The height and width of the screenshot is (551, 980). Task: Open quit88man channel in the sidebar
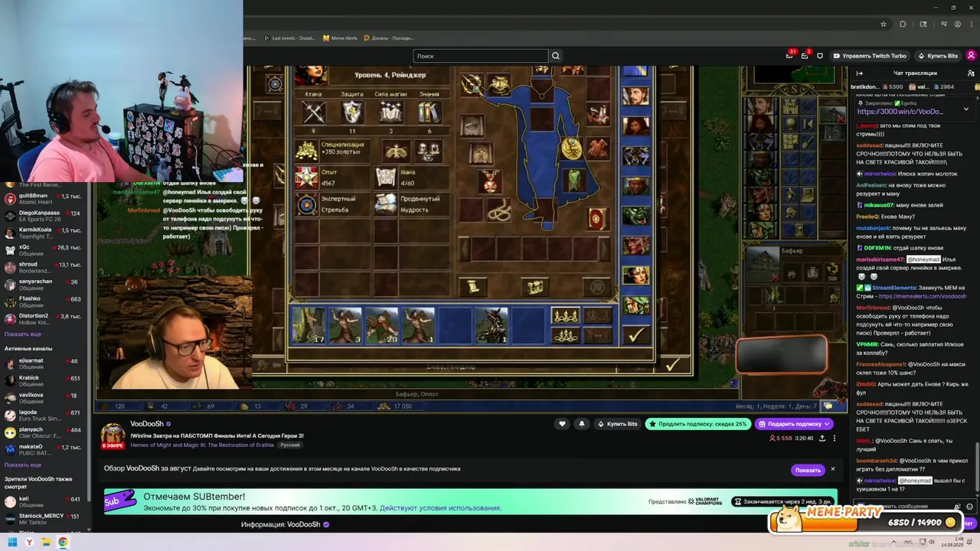tap(45, 198)
